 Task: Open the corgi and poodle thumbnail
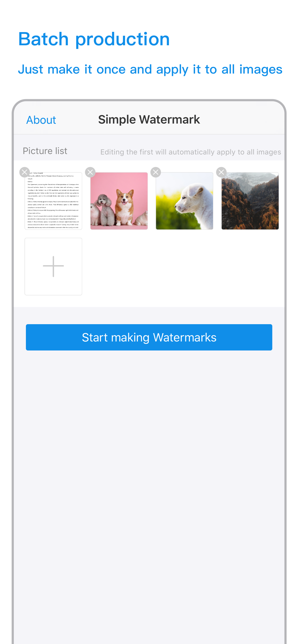(119, 201)
